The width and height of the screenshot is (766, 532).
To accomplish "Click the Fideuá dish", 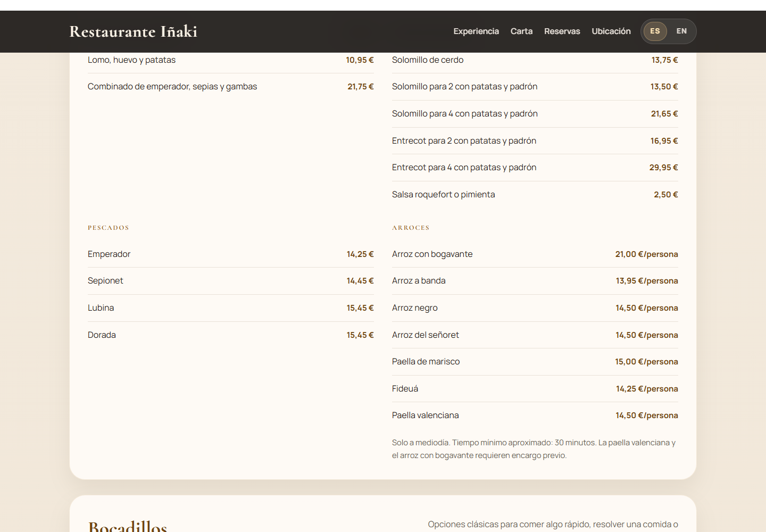I will pyautogui.click(x=405, y=389).
